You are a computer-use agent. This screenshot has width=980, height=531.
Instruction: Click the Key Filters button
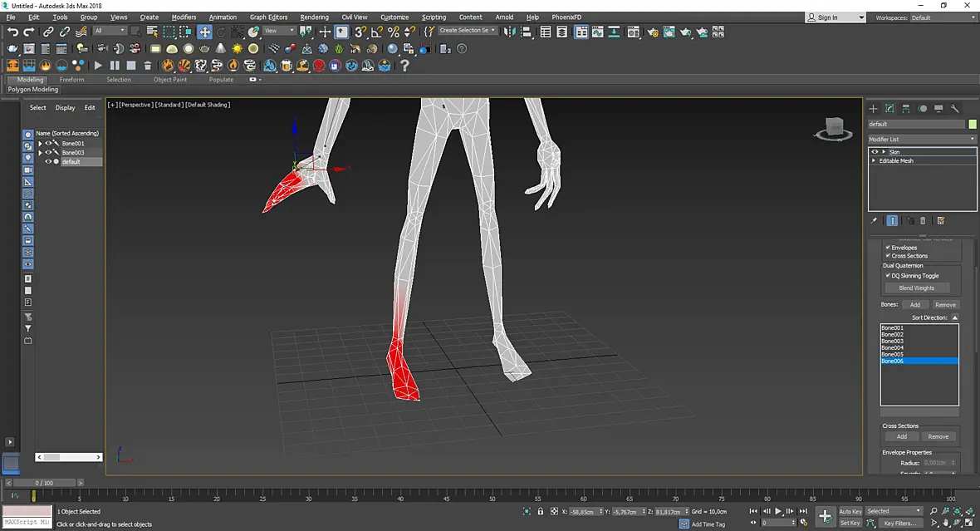[x=900, y=523]
